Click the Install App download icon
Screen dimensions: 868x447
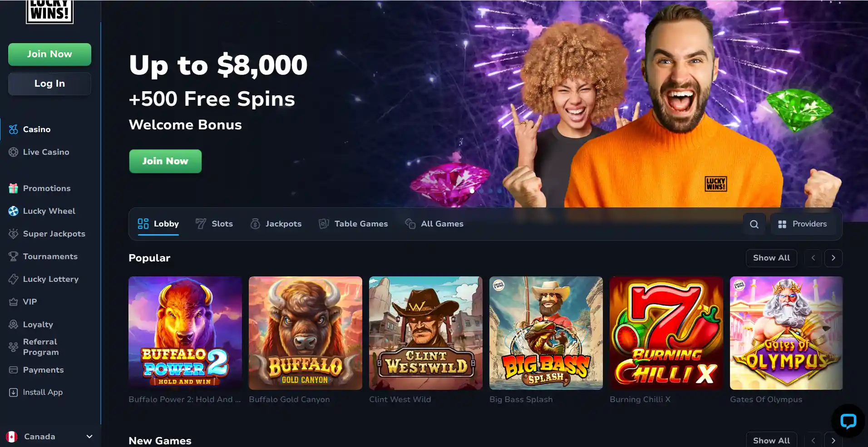coord(14,392)
